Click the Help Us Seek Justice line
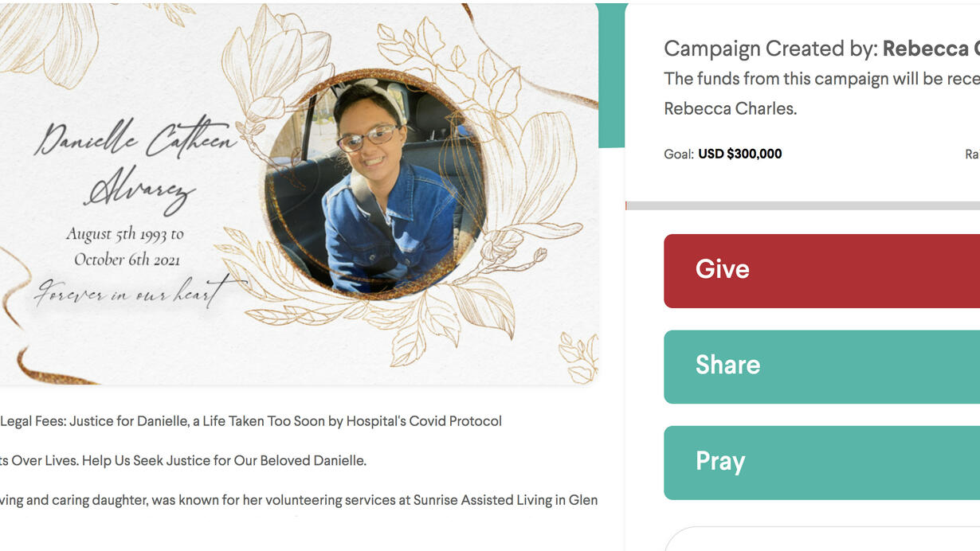This screenshot has height=551, width=980. point(183,460)
